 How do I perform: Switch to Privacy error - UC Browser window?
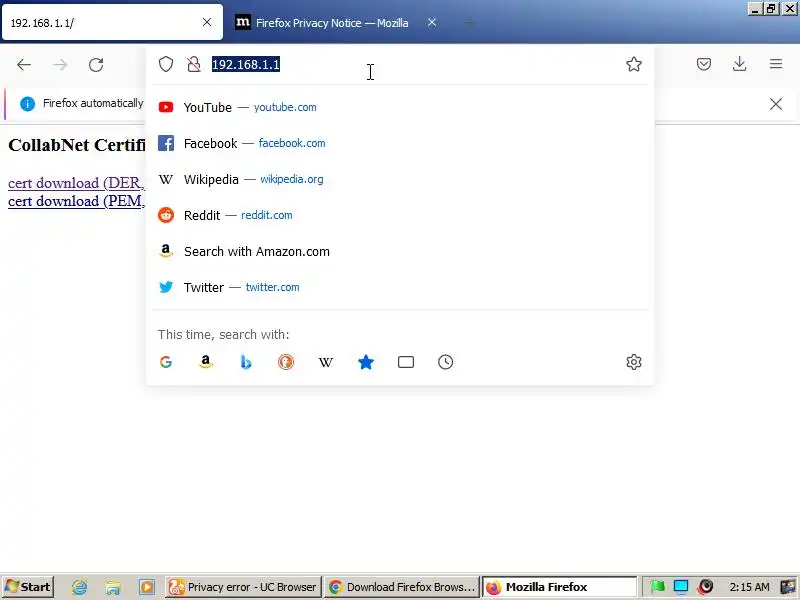[243, 587]
